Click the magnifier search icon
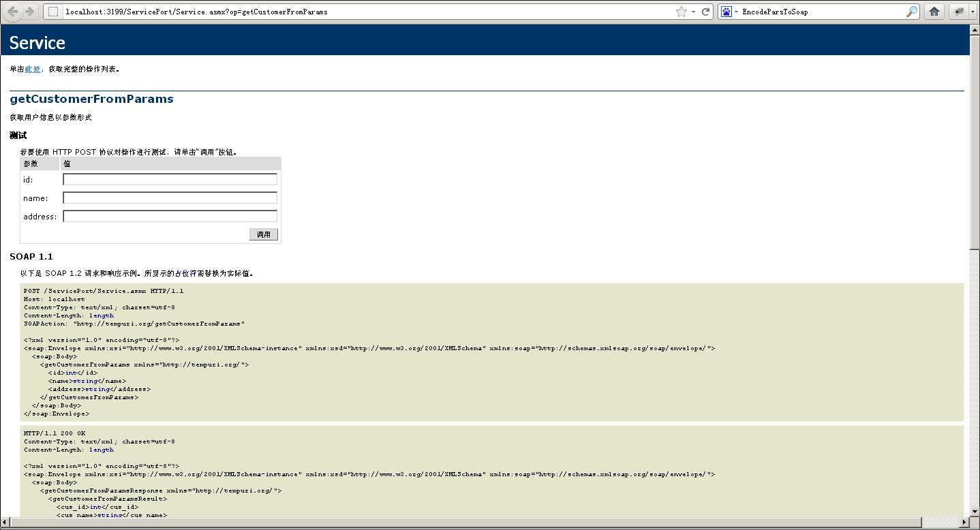Viewport: 980px width, 530px height. tap(912, 12)
